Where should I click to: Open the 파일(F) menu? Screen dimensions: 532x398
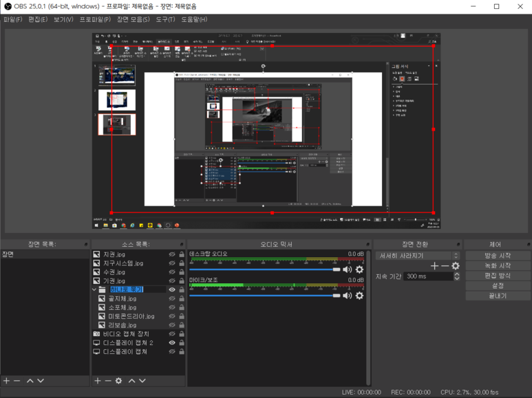coord(13,19)
